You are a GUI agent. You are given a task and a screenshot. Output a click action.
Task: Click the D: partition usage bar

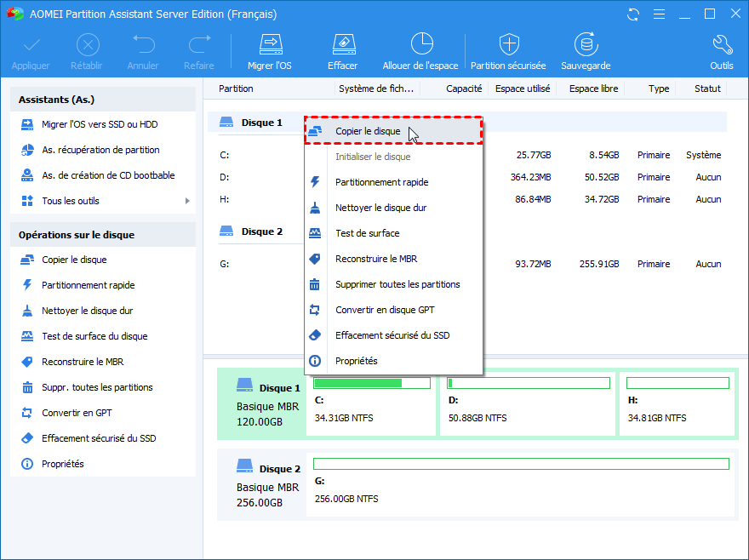coord(529,383)
